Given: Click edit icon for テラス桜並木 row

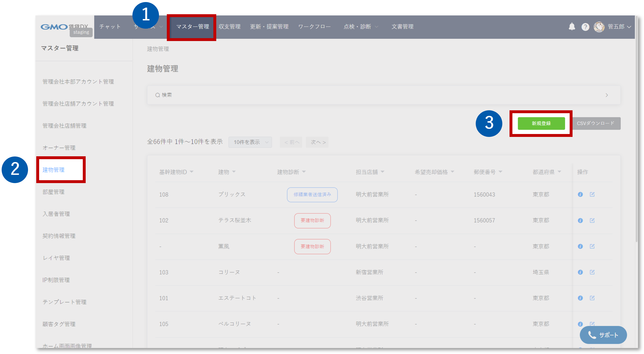Looking at the screenshot, I should tap(592, 220).
